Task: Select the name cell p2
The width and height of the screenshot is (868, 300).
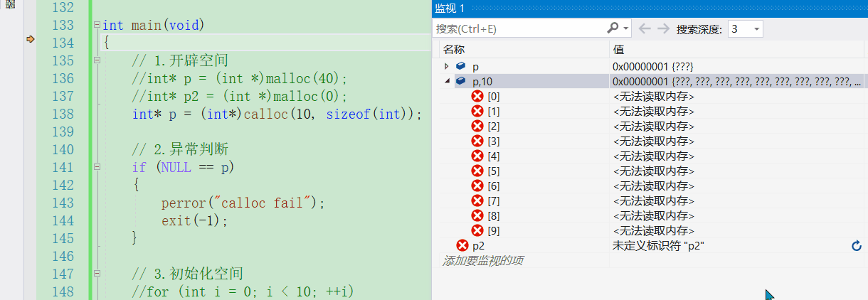Action: 478,246
